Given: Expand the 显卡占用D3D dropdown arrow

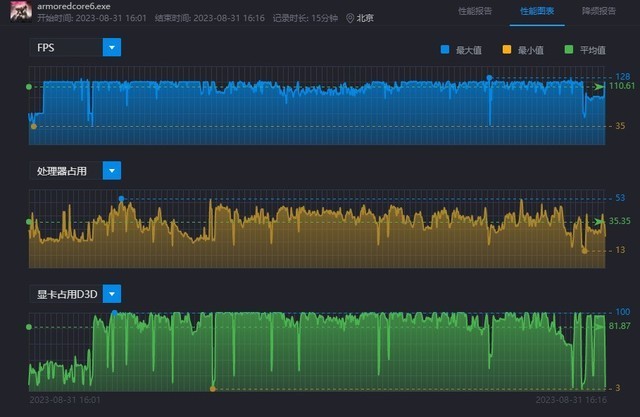Looking at the screenshot, I should [112, 294].
